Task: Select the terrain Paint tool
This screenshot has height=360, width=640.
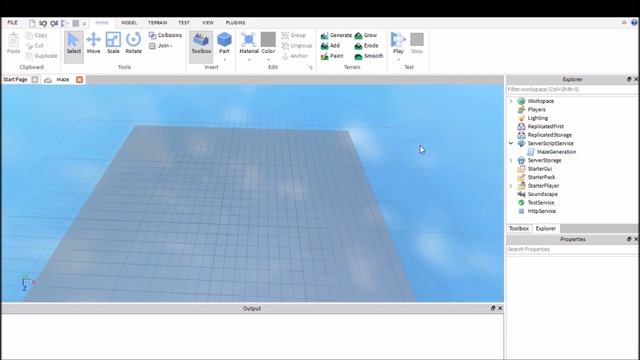Action: [332, 56]
